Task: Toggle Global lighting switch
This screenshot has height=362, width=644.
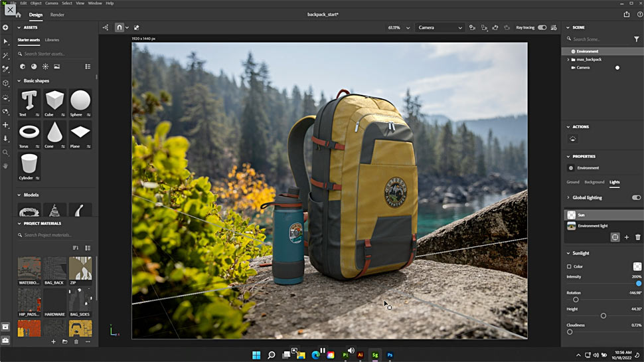Action: tap(636, 198)
